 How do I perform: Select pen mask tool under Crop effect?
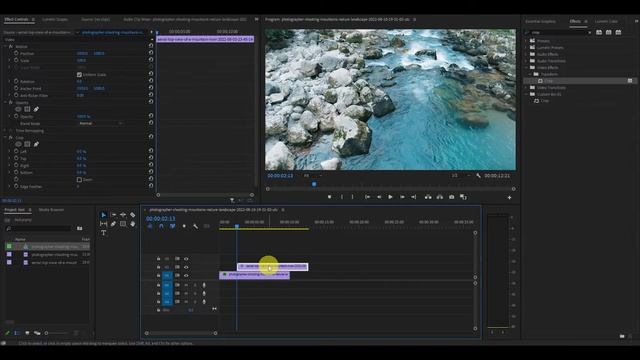click(x=36, y=144)
